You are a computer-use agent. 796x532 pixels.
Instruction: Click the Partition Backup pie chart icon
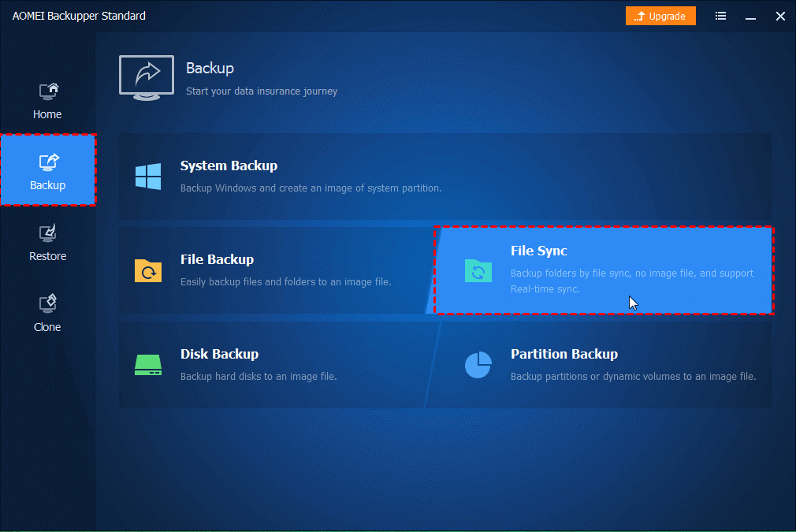point(478,365)
